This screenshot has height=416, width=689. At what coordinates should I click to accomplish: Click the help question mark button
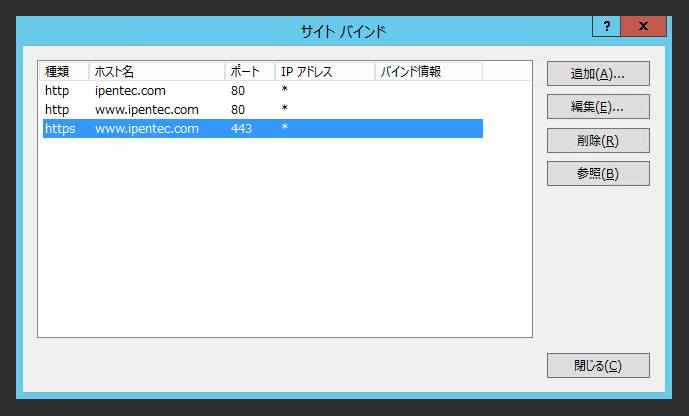(x=606, y=26)
